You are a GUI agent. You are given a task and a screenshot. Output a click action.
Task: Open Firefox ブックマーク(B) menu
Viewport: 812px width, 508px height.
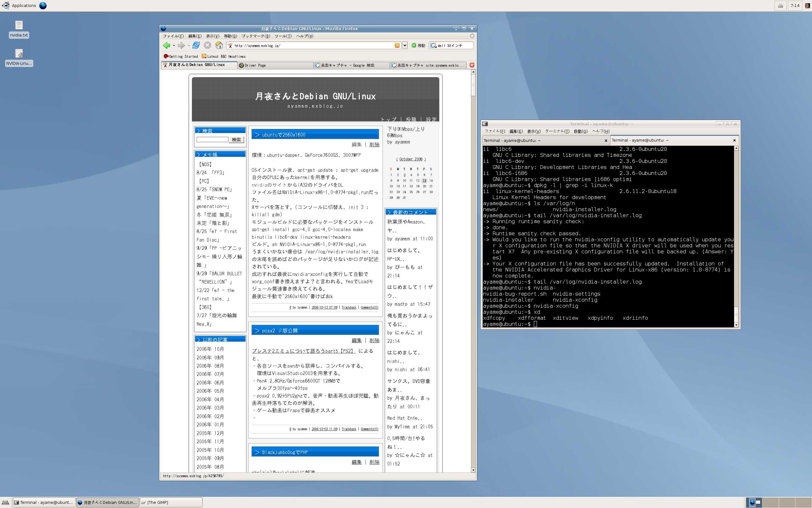(x=256, y=36)
